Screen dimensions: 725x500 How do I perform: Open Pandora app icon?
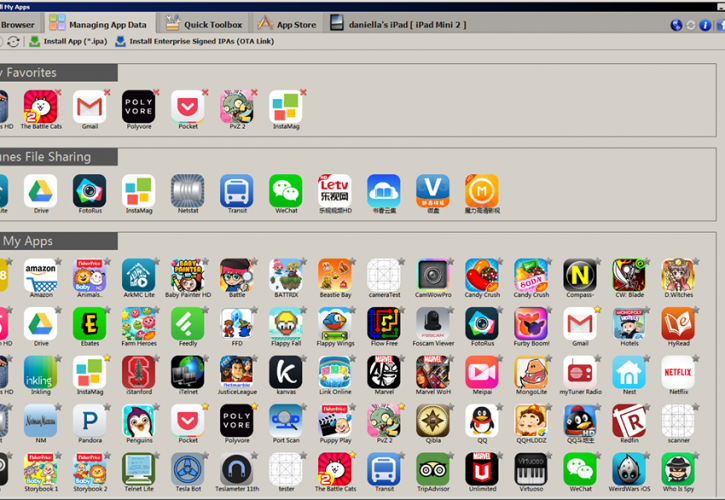(x=90, y=421)
